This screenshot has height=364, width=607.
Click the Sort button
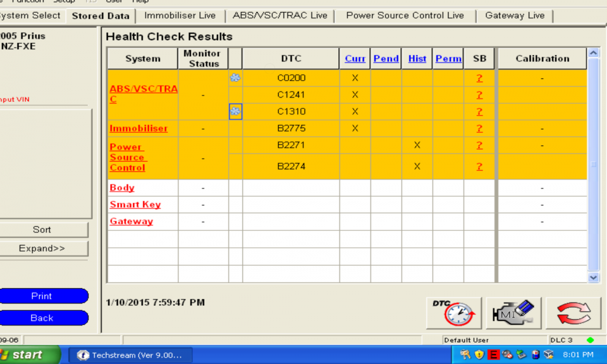[42, 229]
